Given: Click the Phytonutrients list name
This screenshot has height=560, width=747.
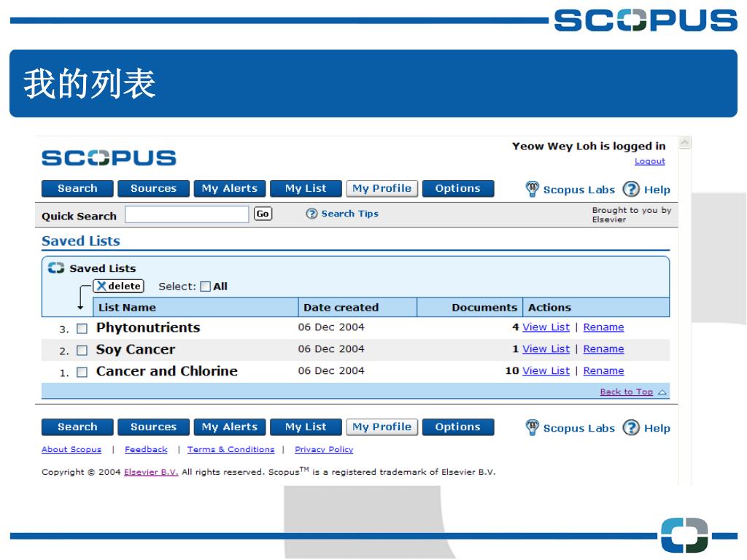Looking at the screenshot, I should point(148,327).
